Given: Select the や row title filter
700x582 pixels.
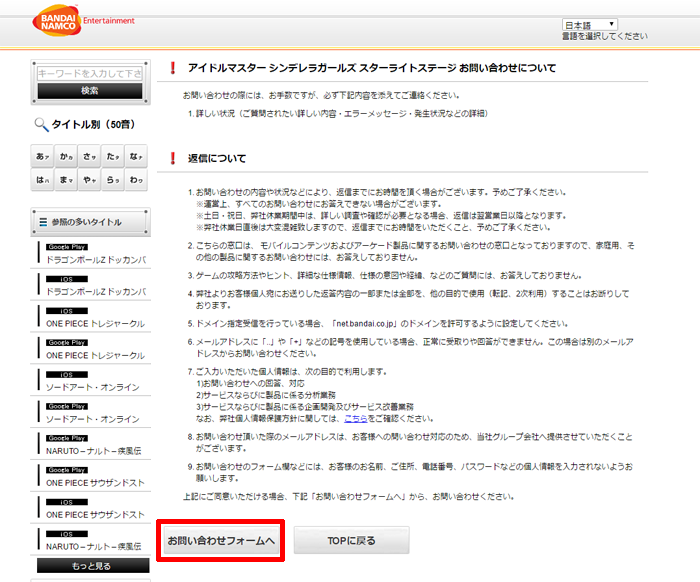Looking at the screenshot, I should coord(89,180).
